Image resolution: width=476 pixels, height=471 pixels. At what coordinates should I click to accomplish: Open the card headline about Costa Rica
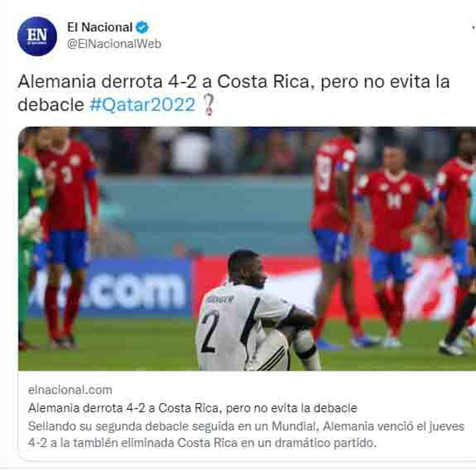click(x=192, y=408)
